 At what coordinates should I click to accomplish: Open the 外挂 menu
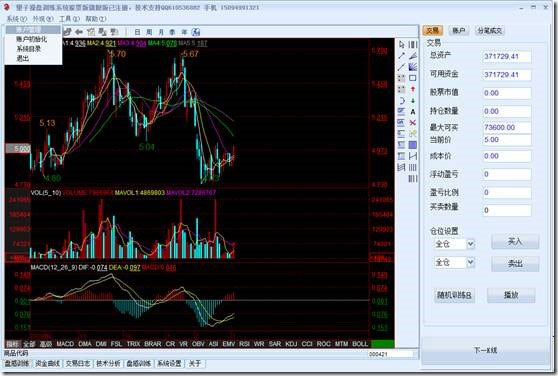pyautogui.click(x=43, y=18)
